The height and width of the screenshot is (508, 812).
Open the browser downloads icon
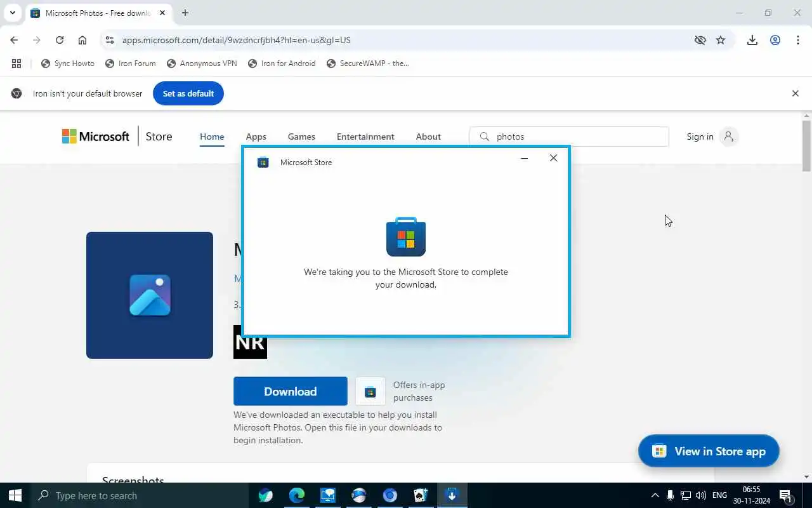click(752, 40)
